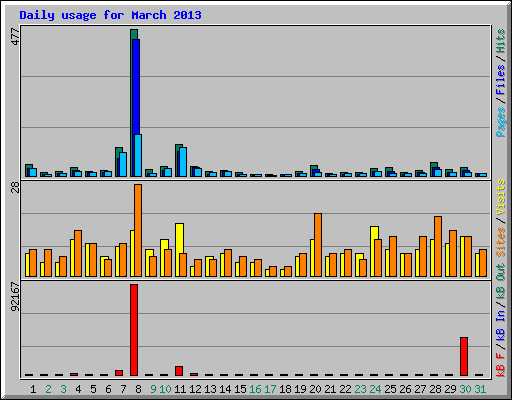
Task: Click day 9 on the x-axis
Action: point(153,389)
